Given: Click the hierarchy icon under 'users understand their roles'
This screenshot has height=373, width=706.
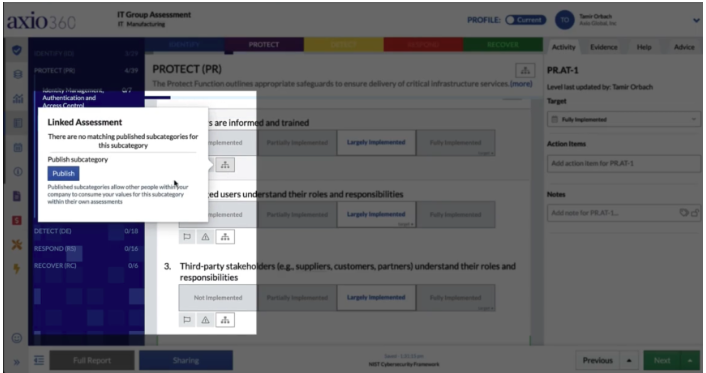Looking at the screenshot, I should point(225,237).
